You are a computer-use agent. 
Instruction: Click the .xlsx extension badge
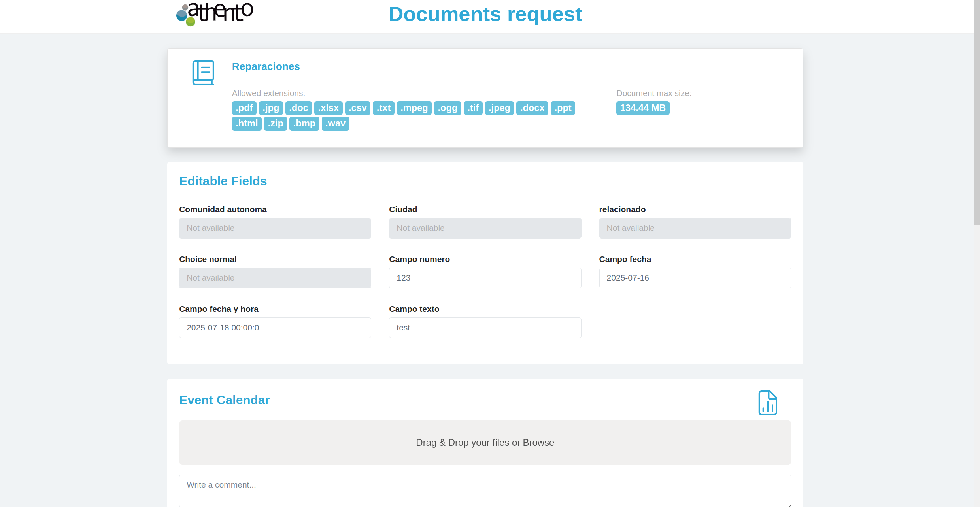click(x=328, y=108)
